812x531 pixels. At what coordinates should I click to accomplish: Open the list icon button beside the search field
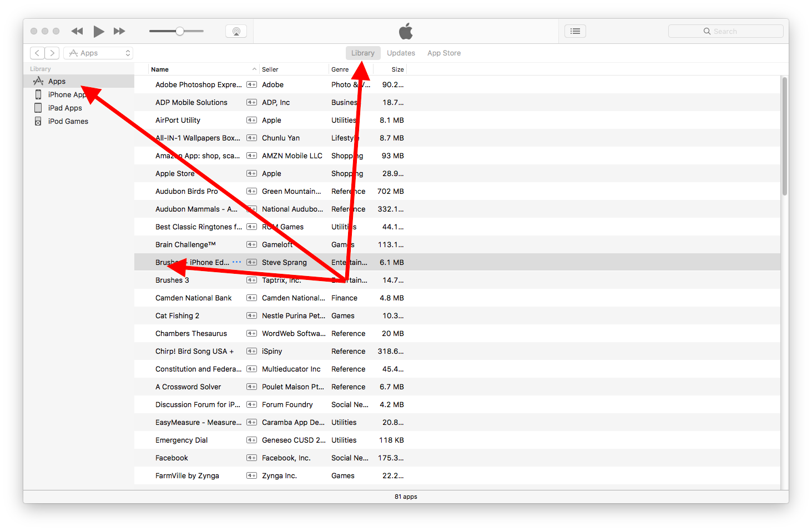[575, 31]
